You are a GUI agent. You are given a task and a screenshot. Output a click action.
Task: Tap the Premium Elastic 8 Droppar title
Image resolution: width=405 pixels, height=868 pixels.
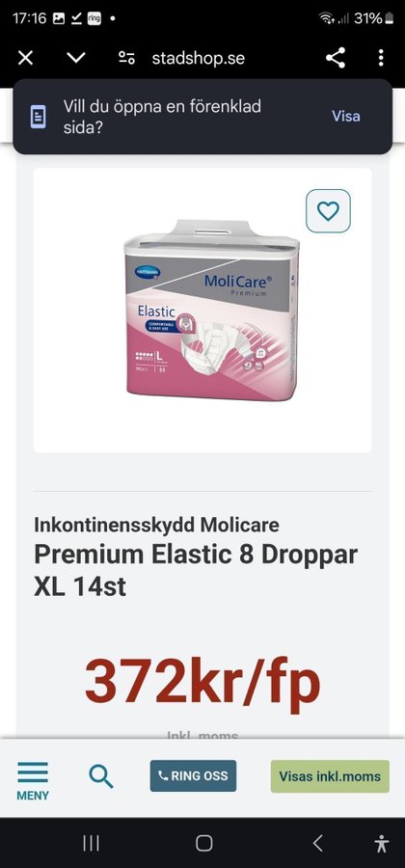[x=196, y=555]
